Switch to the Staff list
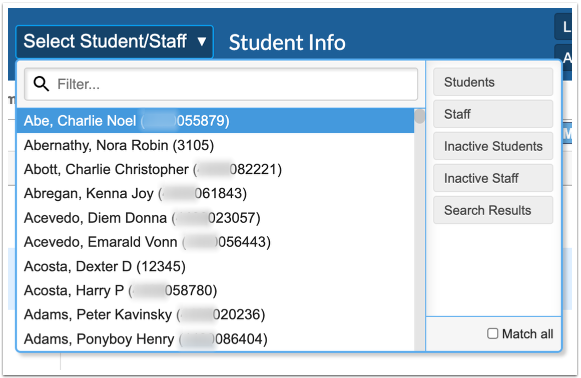This screenshot has width=581, height=378. point(493,114)
